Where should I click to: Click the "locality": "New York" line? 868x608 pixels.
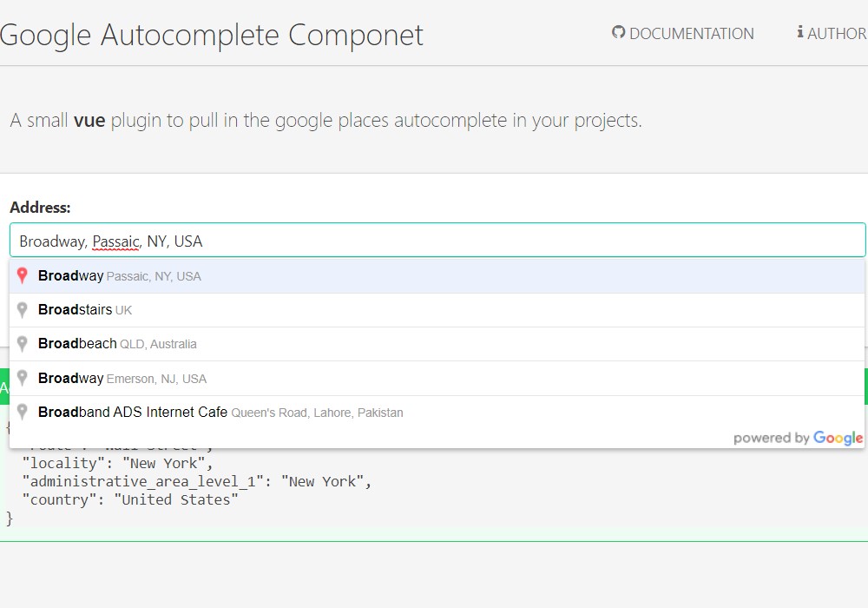(x=117, y=463)
